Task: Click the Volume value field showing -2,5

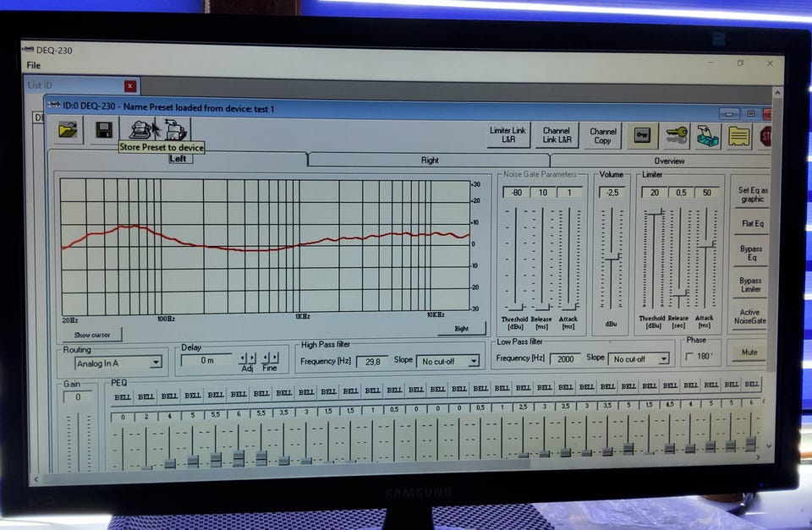Action: coord(612,193)
